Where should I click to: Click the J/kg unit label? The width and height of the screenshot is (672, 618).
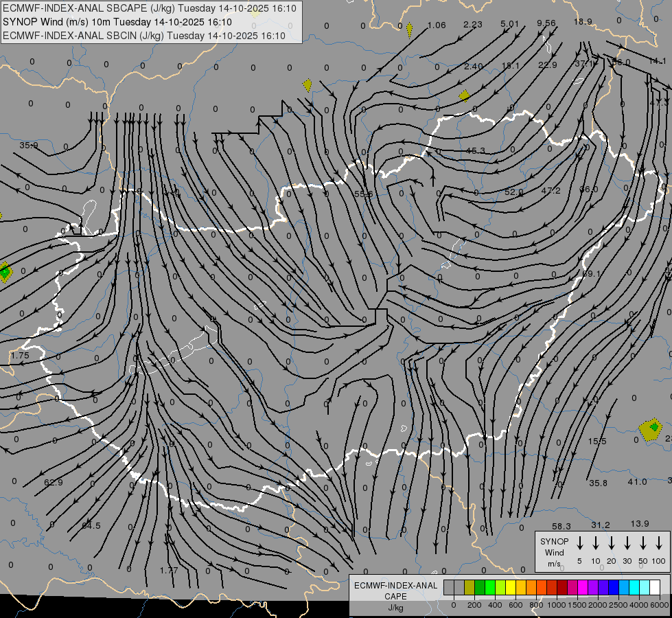pos(395,608)
